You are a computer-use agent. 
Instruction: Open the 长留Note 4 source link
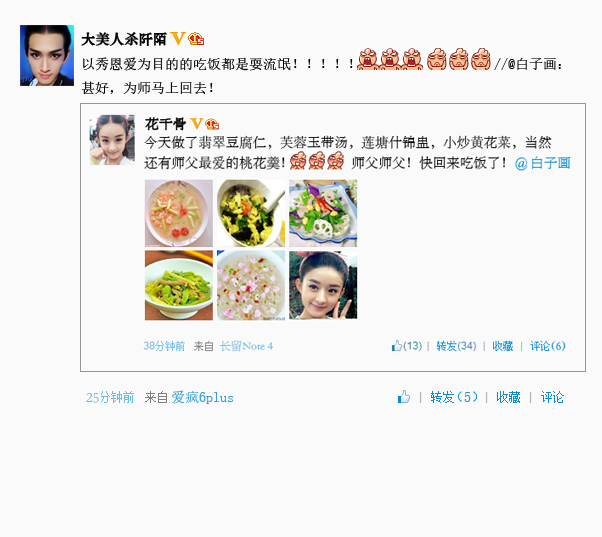(246, 346)
